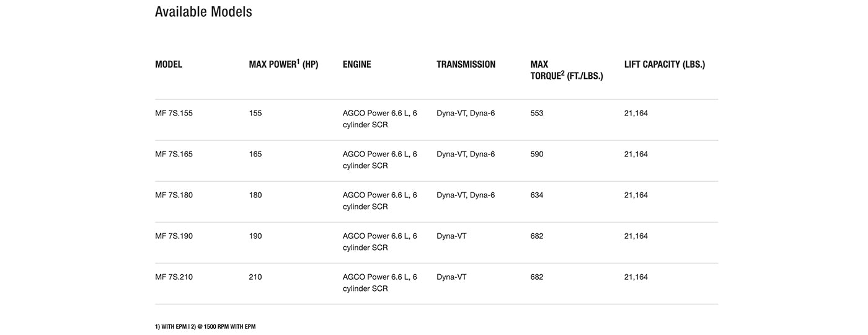The width and height of the screenshot is (868, 335).
Task: Click the MODEL column header
Action: click(169, 65)
